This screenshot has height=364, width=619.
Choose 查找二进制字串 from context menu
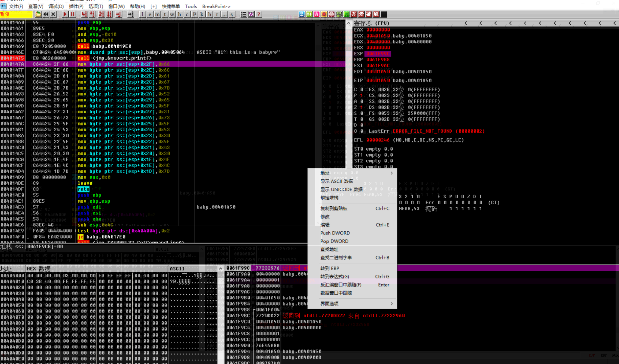352,257
